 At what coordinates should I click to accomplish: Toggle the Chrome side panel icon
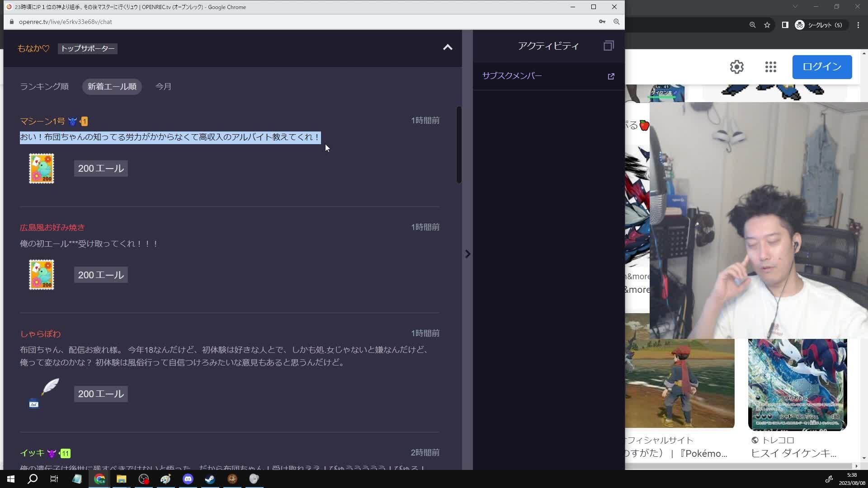(785, 25)
